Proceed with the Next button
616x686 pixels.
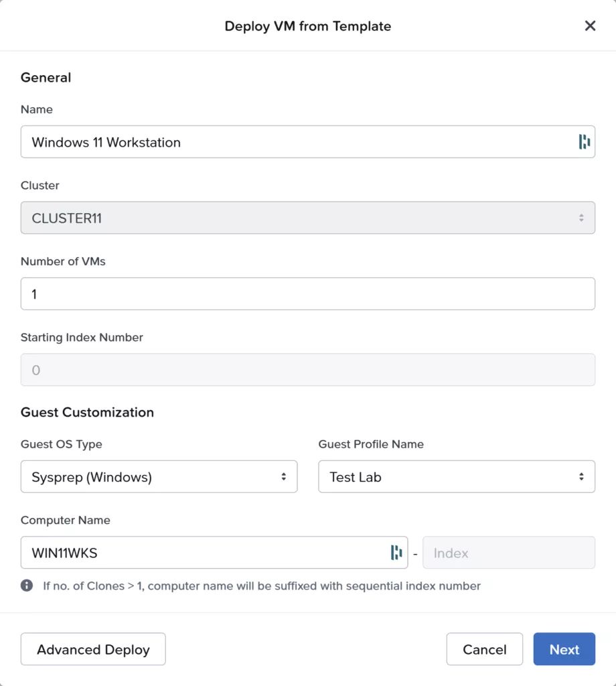pyautogui.click(x=564, y=649)
